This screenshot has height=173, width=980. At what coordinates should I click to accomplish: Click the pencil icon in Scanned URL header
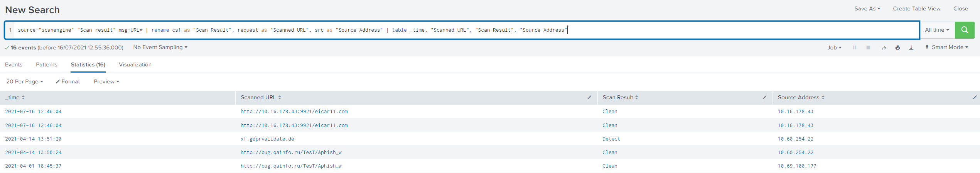pos(589,98)
